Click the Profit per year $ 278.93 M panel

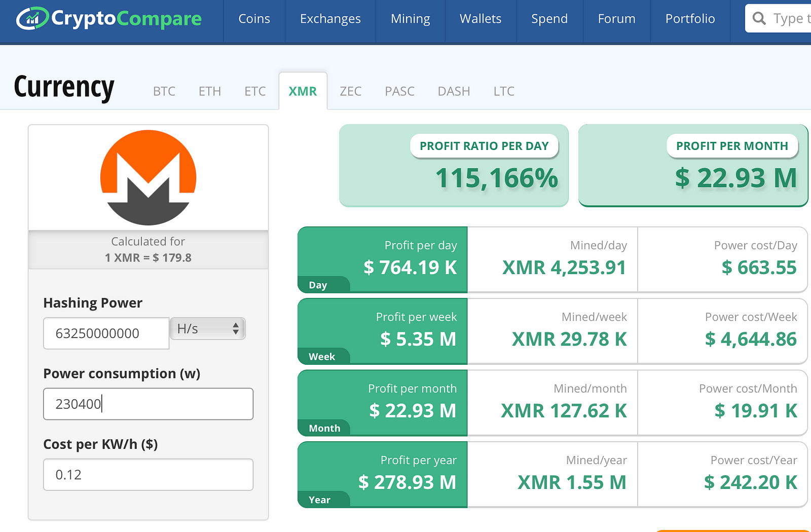(x=382, y=474)
